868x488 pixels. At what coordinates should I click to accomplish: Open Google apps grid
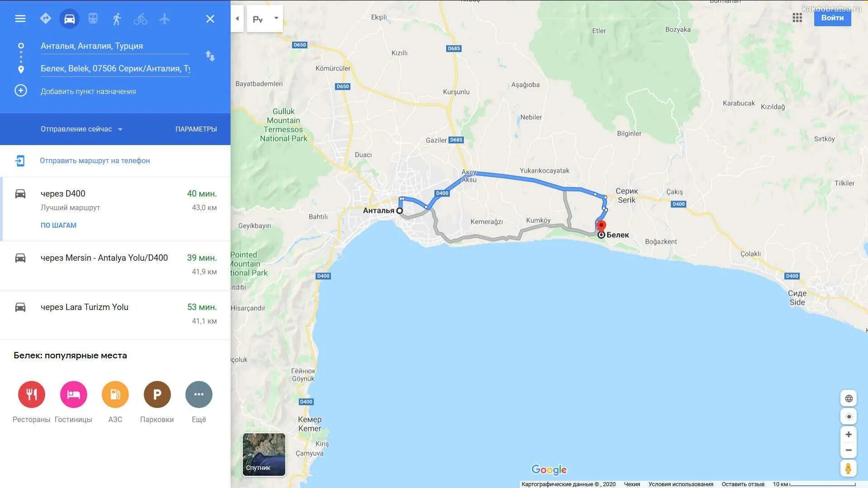pos(797,18)
